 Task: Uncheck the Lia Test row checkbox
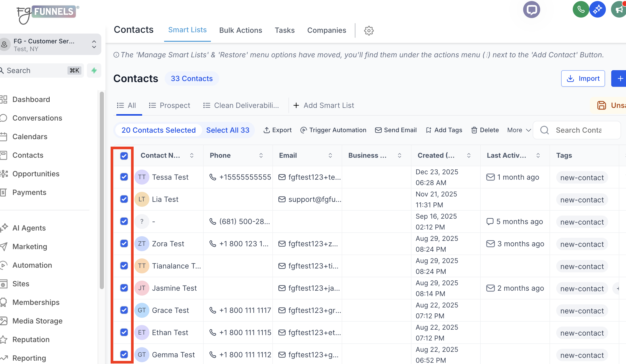click(124, 199)
